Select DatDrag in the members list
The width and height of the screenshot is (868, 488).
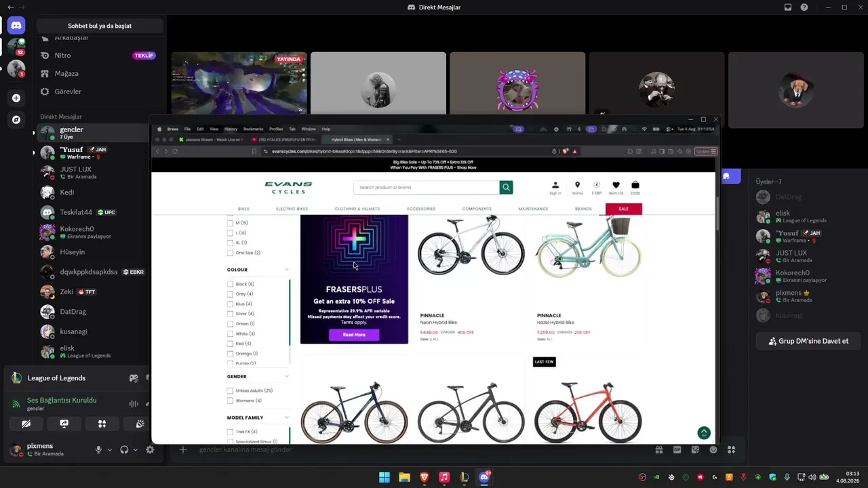pos(807,197)
